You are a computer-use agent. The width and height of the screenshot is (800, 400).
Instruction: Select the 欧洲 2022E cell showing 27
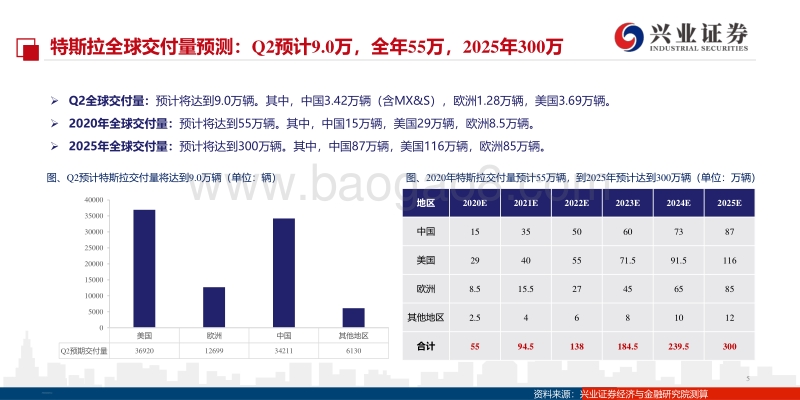pos(577,289)
